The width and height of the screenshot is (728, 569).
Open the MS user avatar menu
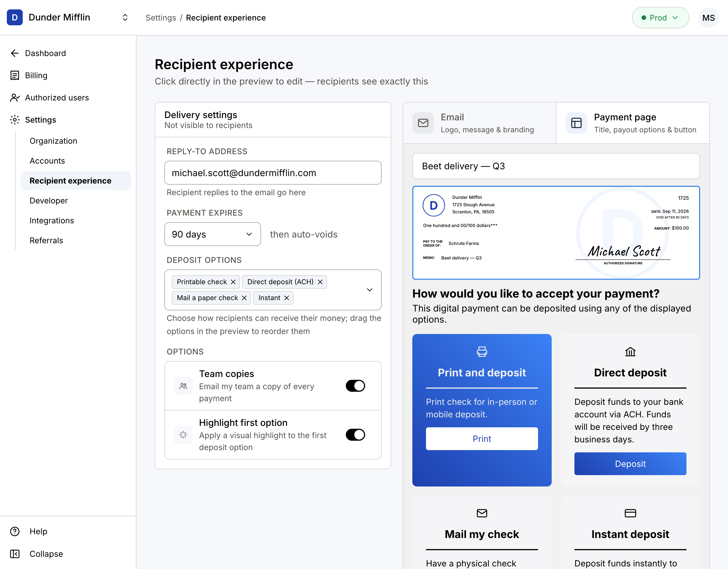pos(708,18)
